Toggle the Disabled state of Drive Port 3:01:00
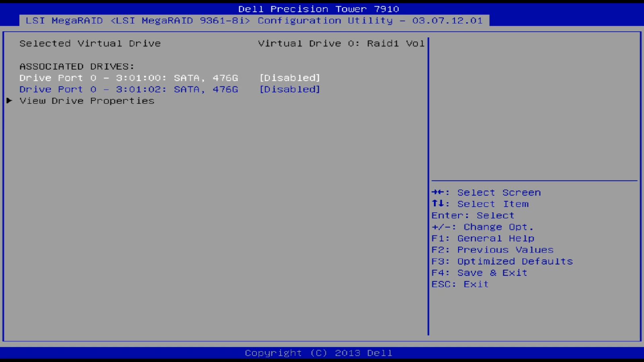This screenshot has height=362, width=644. pos(289,78)
